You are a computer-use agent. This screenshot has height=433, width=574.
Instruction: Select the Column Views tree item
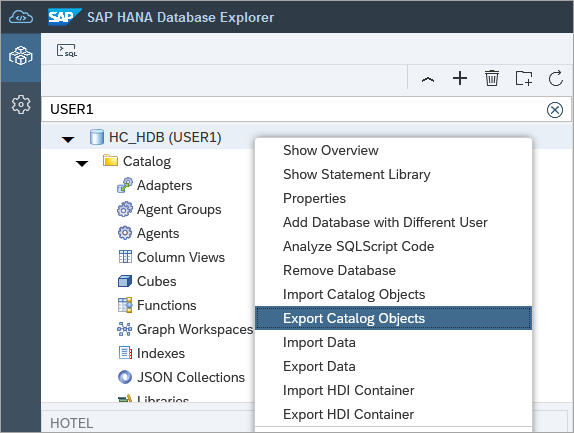[x=181, y=257]
